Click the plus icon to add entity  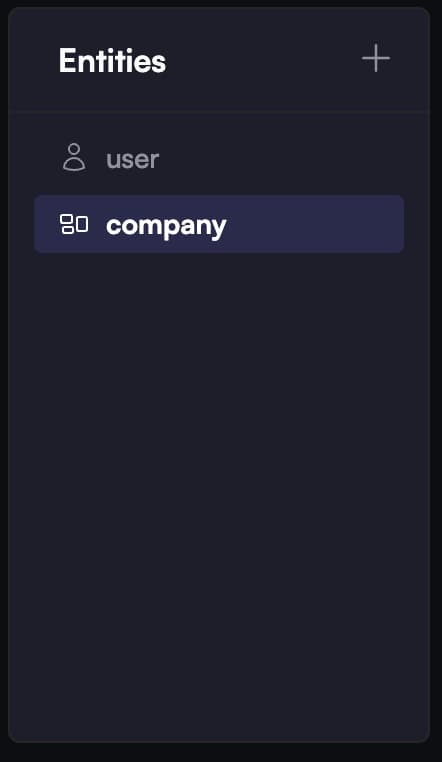[x=375, y=58]
